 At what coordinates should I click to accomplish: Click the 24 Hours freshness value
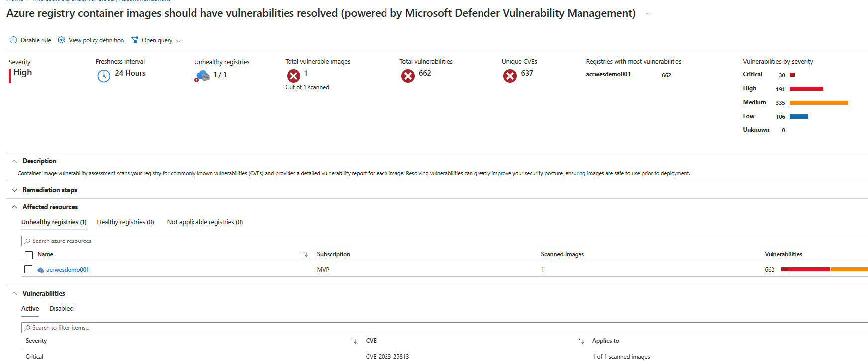[x=130, y=73]
